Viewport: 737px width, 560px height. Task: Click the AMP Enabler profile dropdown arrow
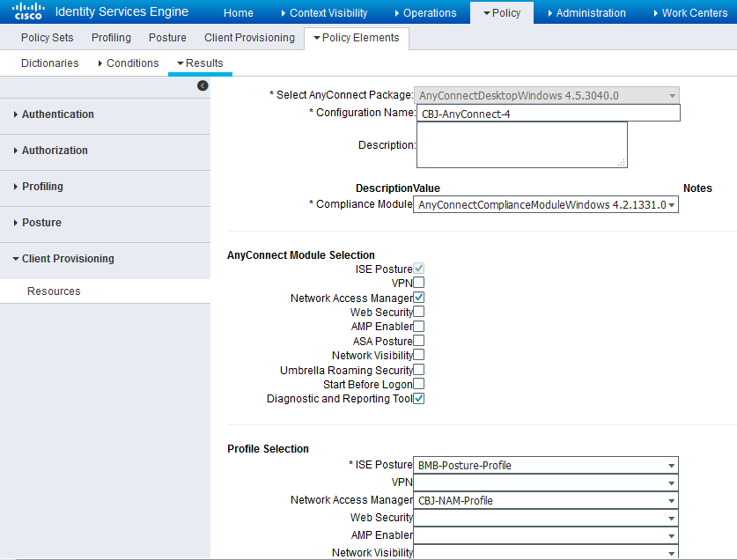[671, 535]
